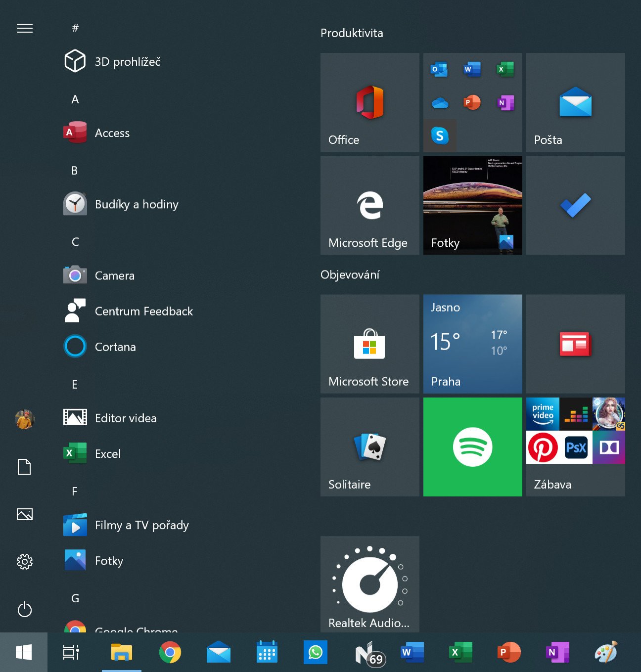Click the letter A group header
Viewport: 641px width, 672px height.
tap(75, 99)
